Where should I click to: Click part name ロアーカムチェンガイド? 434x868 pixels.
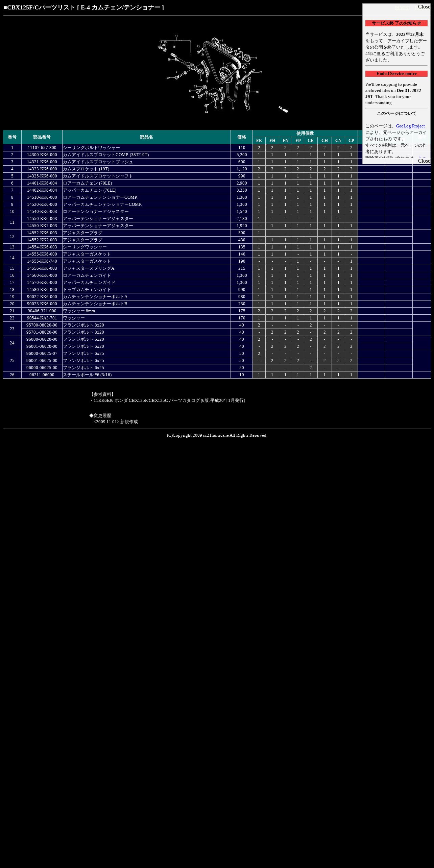[x=87, y=275]
